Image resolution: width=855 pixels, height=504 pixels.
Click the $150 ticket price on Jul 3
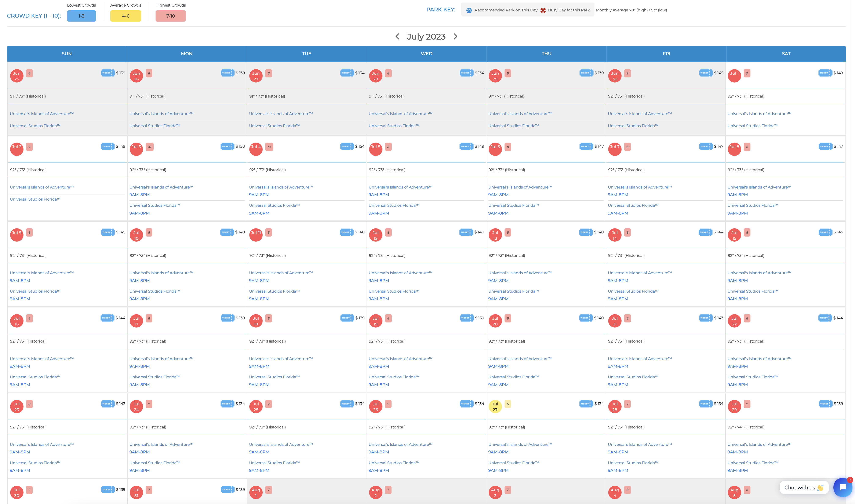pos(240,146)
